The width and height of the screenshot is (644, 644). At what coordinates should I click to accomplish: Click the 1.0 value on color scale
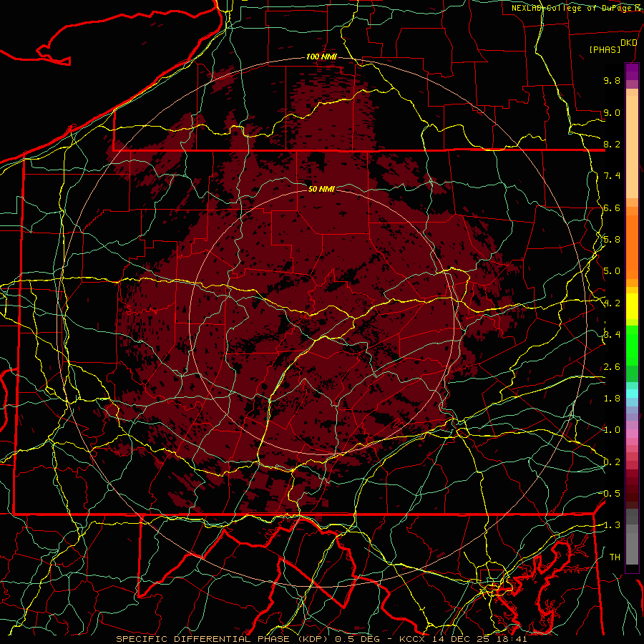click(x=612, y=430)
